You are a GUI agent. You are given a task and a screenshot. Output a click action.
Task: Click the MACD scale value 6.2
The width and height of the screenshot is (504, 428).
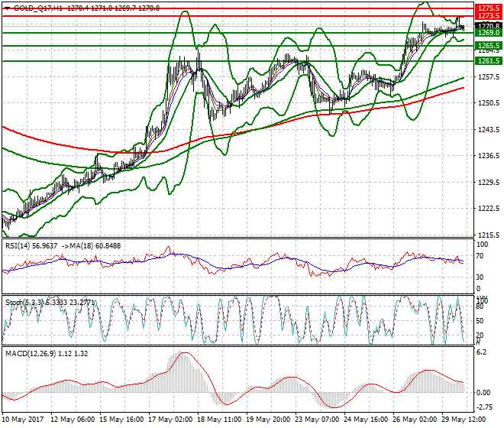click(482, 352)
